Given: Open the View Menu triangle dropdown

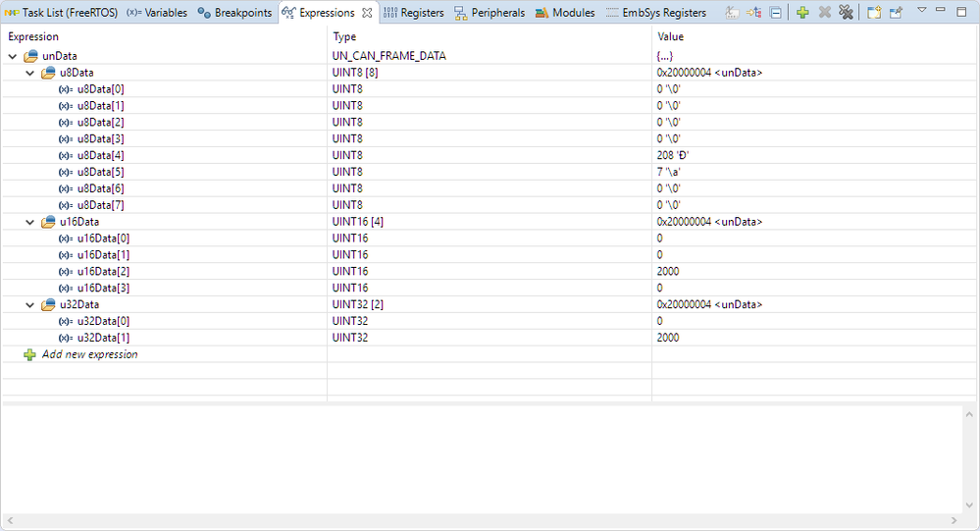Looking at the screenshot, I should pos(922,10).
